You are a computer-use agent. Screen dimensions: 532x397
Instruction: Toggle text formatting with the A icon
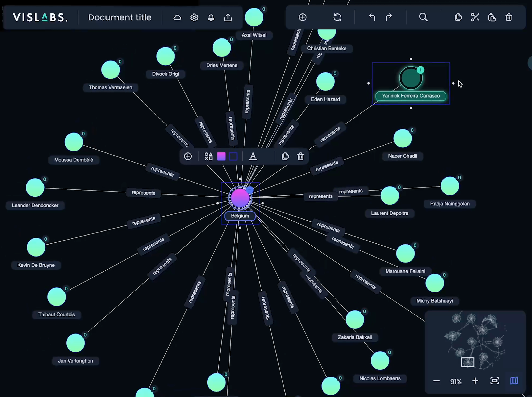[253, 156]
